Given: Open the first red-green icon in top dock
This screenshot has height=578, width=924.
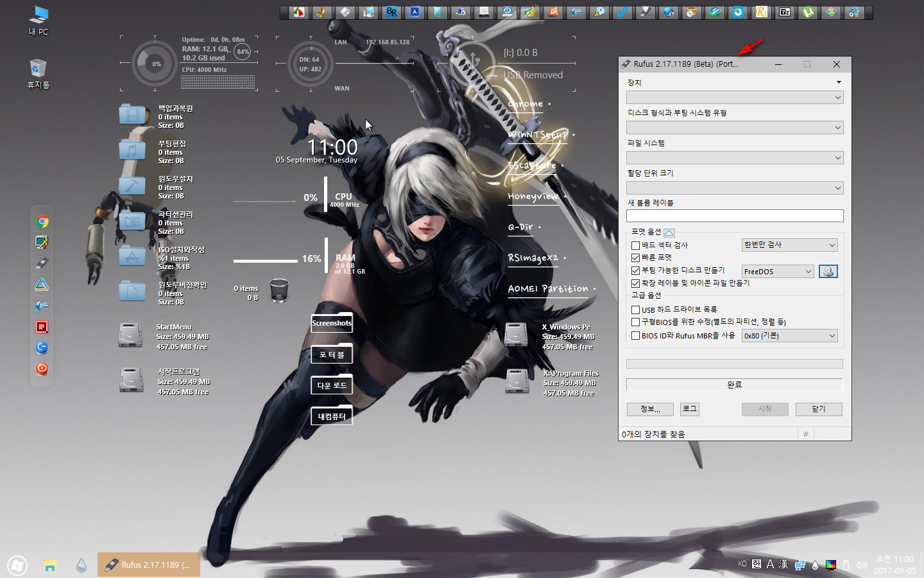Looking at the screenshot, I should click(299, 12).
